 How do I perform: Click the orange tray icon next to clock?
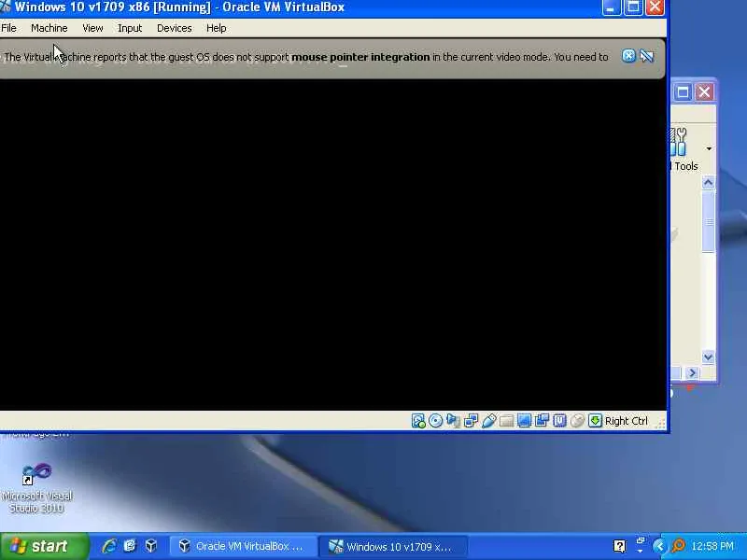click(678, 546)
